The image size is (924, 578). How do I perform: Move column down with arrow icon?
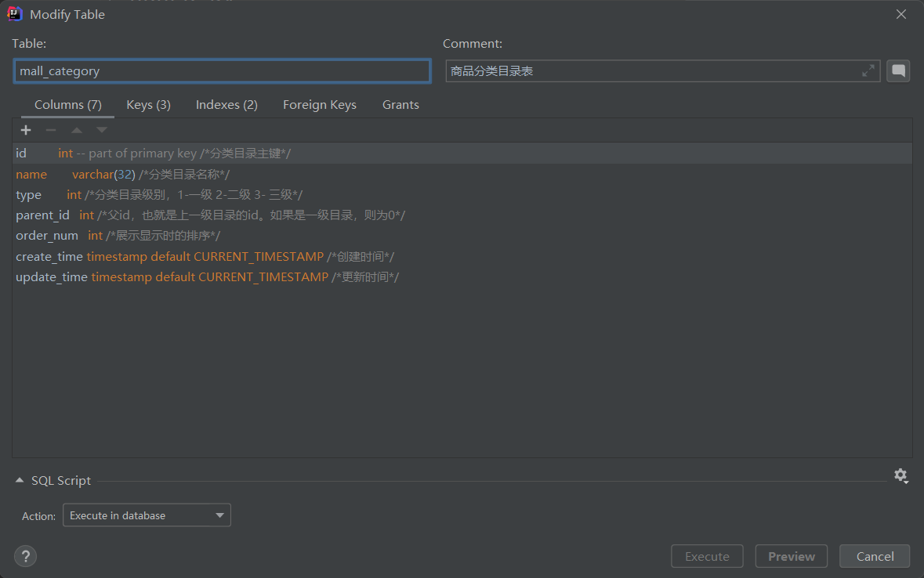pyautogui.click(x=102, y=130)
